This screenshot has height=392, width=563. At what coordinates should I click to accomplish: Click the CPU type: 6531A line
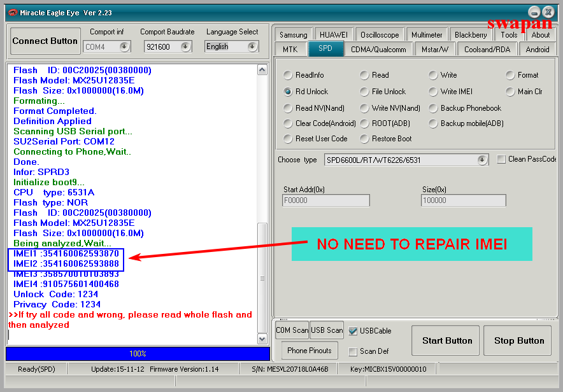(54, 193)
